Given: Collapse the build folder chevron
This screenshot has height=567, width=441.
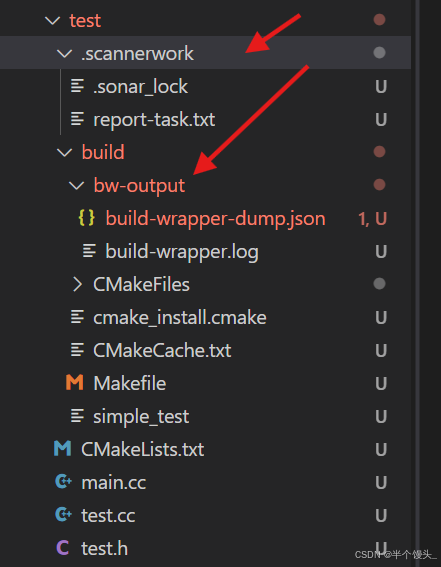Looking at the screenshot, I should click(64, 152).
